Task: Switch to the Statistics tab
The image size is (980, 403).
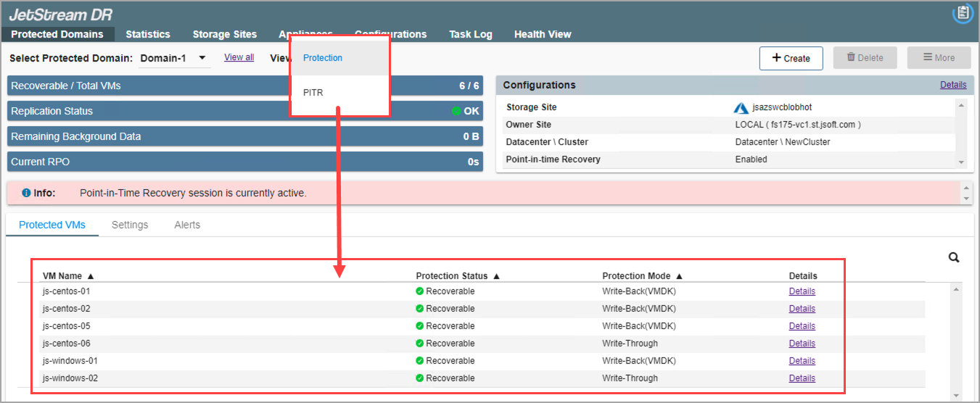Action: pyautogui.click(x=148, y=34)
